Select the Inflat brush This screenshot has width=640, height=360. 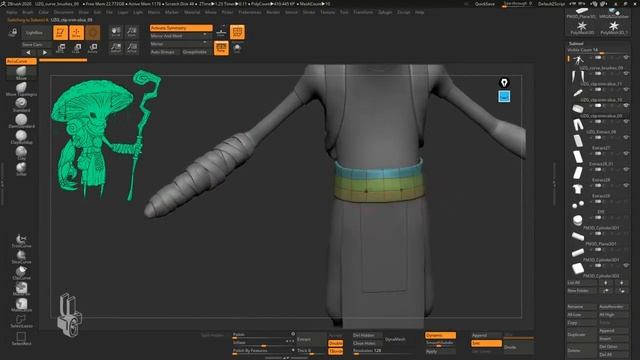21,169
